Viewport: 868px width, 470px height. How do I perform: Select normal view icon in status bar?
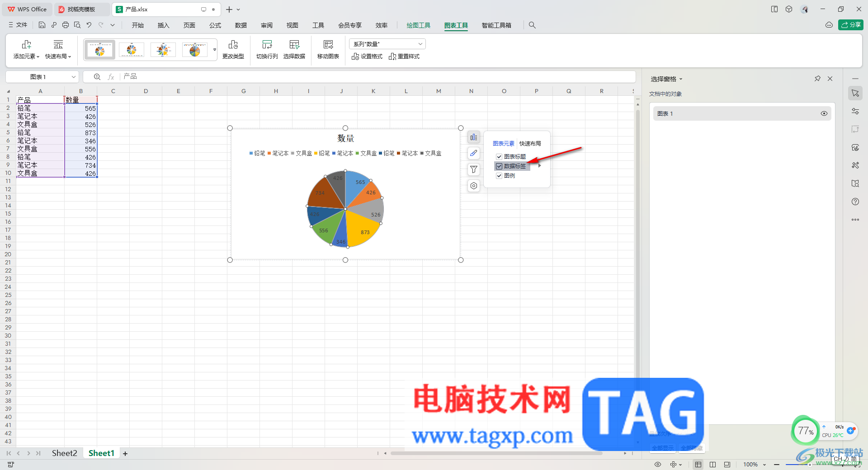tap(698, 465)
